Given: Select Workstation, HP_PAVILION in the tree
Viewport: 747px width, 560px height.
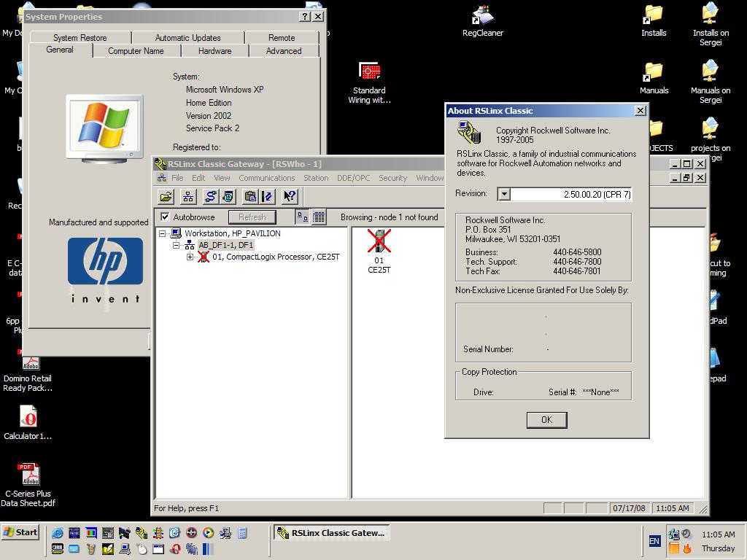Looking at the screenshot, I should tap(233, 233).
